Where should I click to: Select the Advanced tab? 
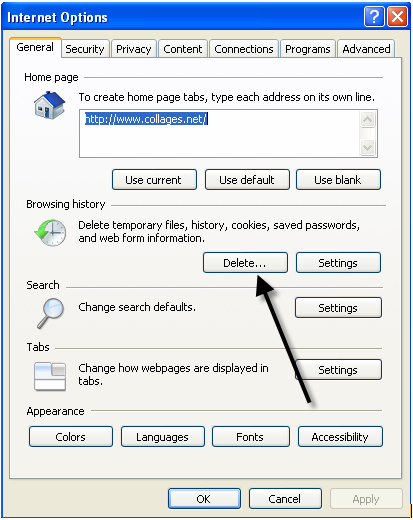point(366,49)
